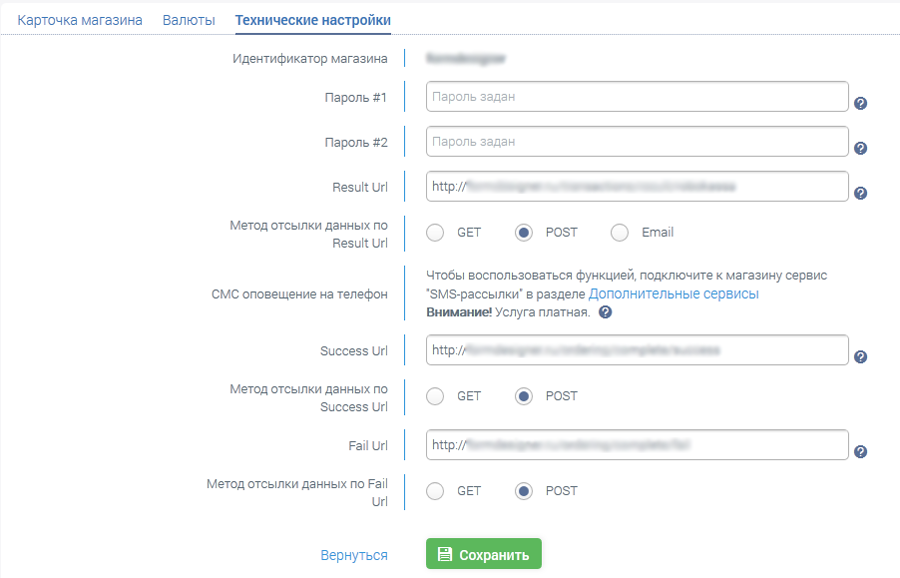Focus the Пароль #1 input field
Viewport: 900px width, 578px height.
[637, 97]
